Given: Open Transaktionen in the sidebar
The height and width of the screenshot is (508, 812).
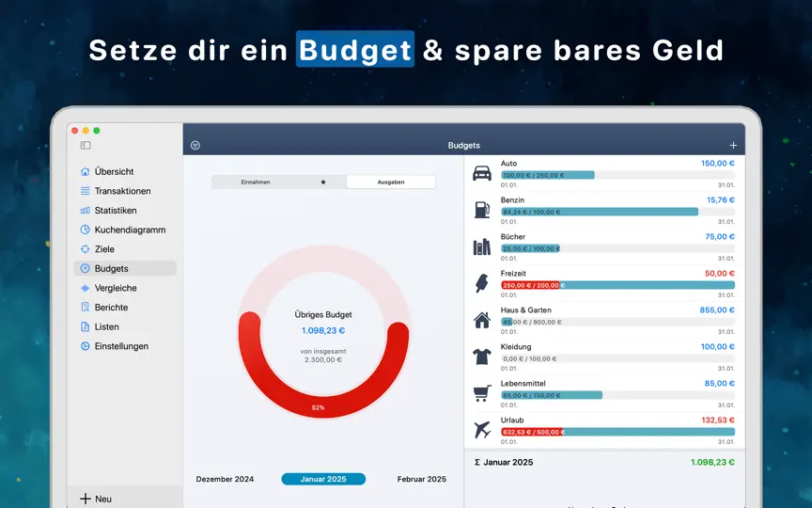Looking at the screenshot, I should click(x=125, y=191).
